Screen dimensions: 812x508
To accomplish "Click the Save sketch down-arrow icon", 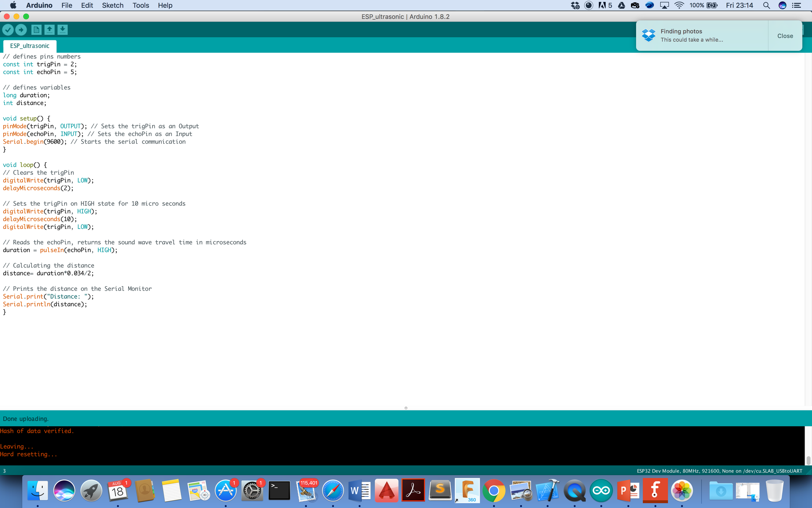I will [x=62, y=30].
